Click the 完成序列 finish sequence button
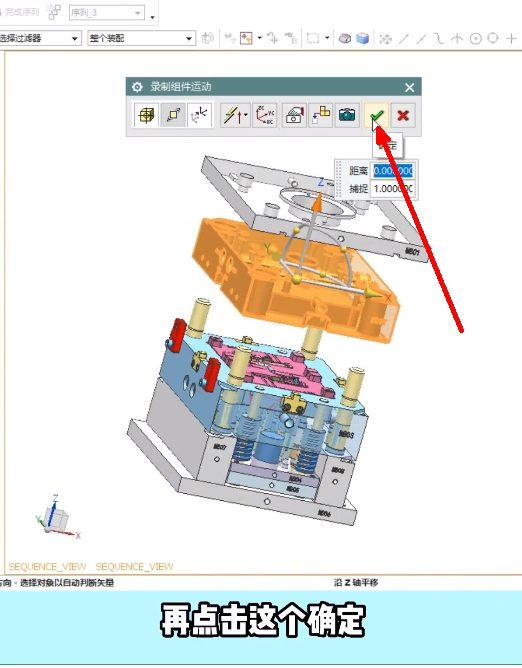 20,12
